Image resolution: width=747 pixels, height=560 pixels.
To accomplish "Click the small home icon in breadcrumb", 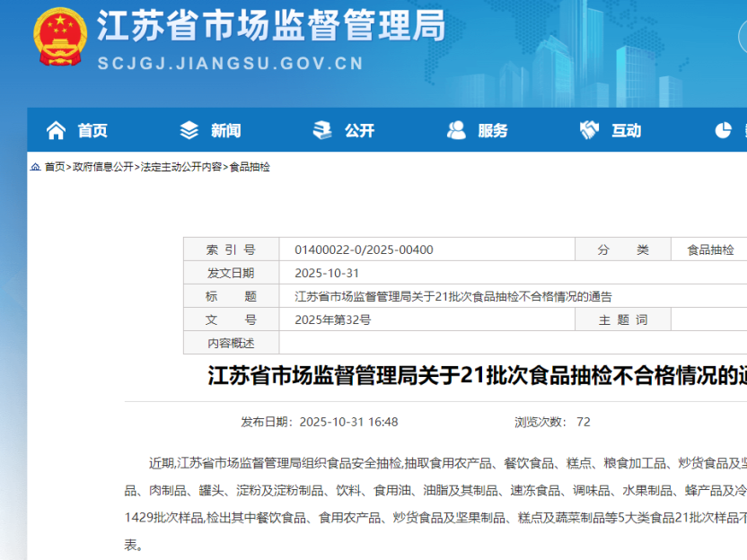I will tap(35, 167).
